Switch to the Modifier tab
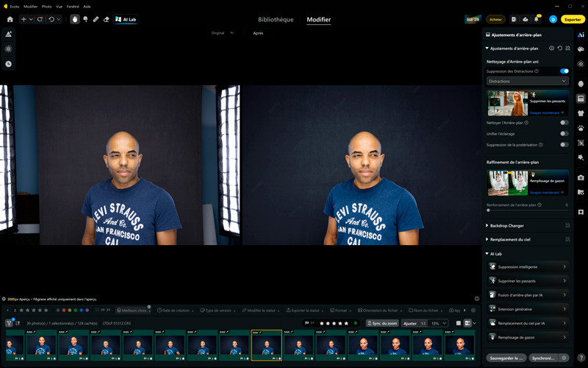The image size is (588, 368). coord(319,20)
